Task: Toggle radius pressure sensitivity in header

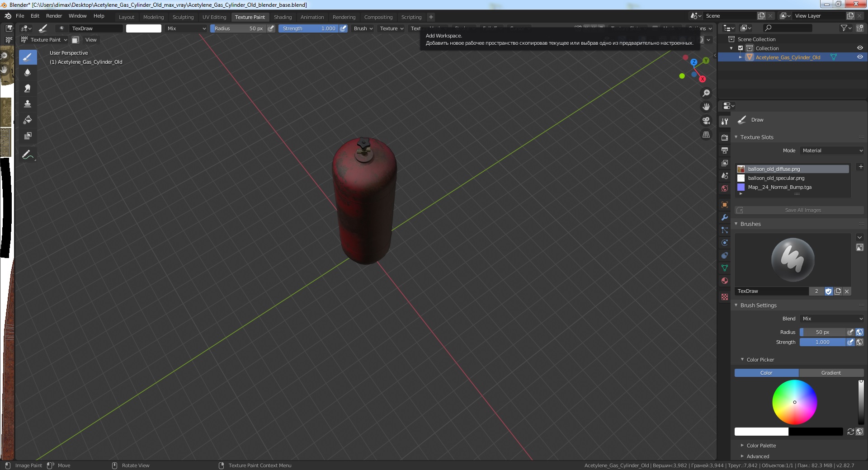Action: coord(271,28)
